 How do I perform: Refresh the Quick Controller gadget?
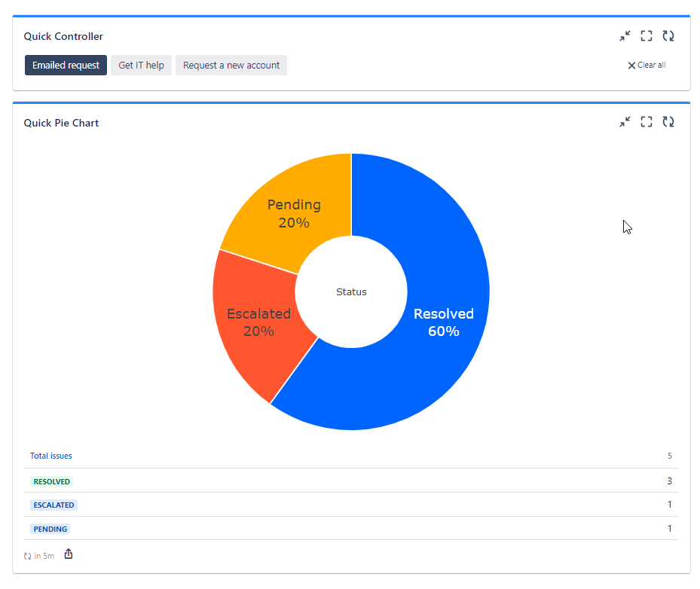pyautogui.click(x=668, y=35)
